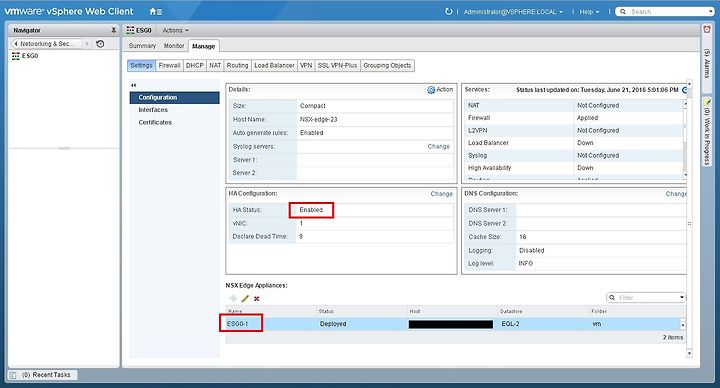
Task: Open the vSphere Home menu icon
Action: (155, 11)
